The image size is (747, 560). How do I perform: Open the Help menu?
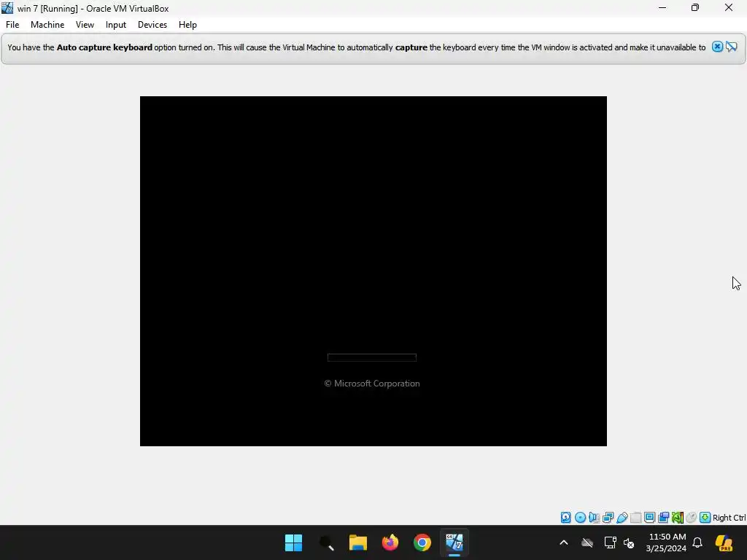[187, 25]
